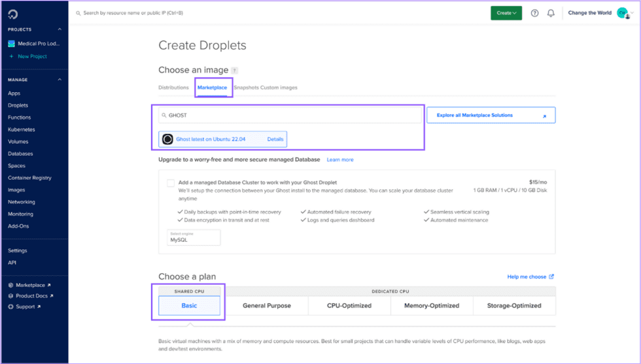Collapse the Manage section chevron
Image resolution: width=641 pixels, height=364 pixels.
(60, 80)
